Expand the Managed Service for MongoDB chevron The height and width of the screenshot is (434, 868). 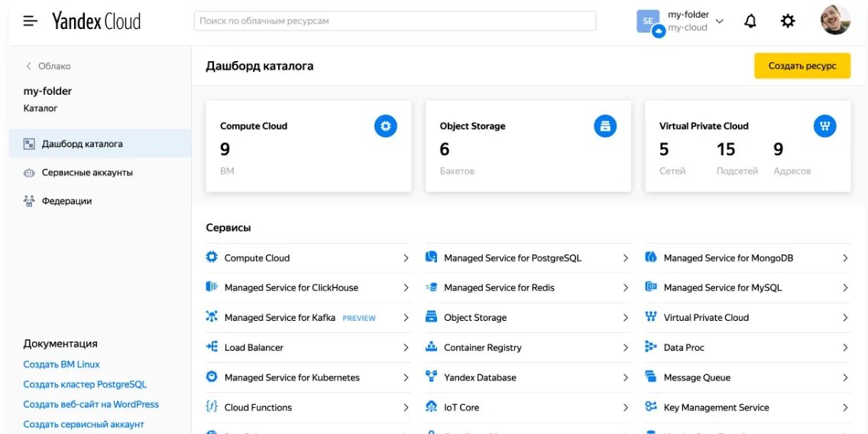pos(845,258)
